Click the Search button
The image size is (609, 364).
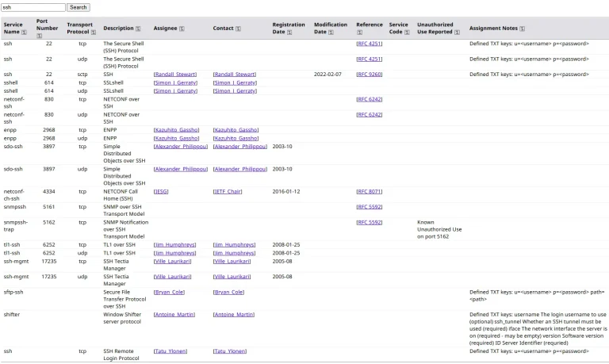[x=79, y=7]
